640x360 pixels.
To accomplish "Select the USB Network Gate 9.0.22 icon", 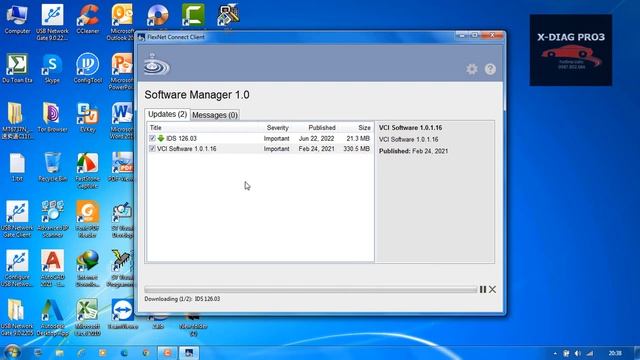I will coord(52,22).
